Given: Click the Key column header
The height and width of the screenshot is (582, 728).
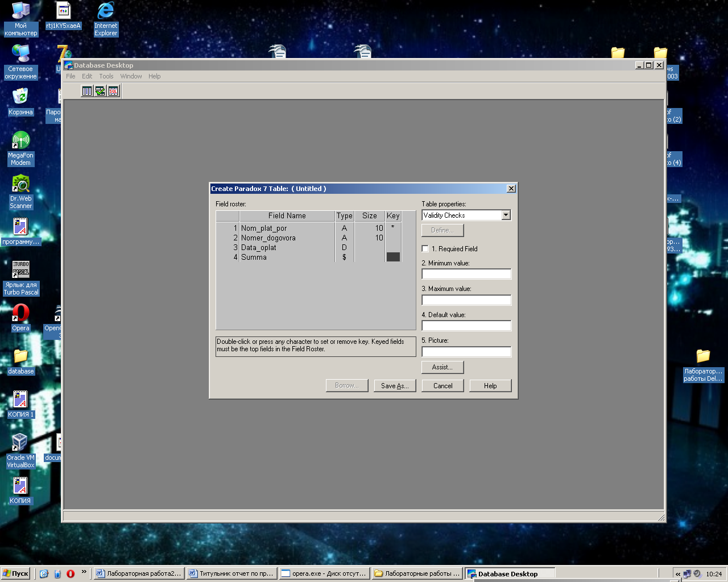Looking at the screenshot, I should 393,215.
